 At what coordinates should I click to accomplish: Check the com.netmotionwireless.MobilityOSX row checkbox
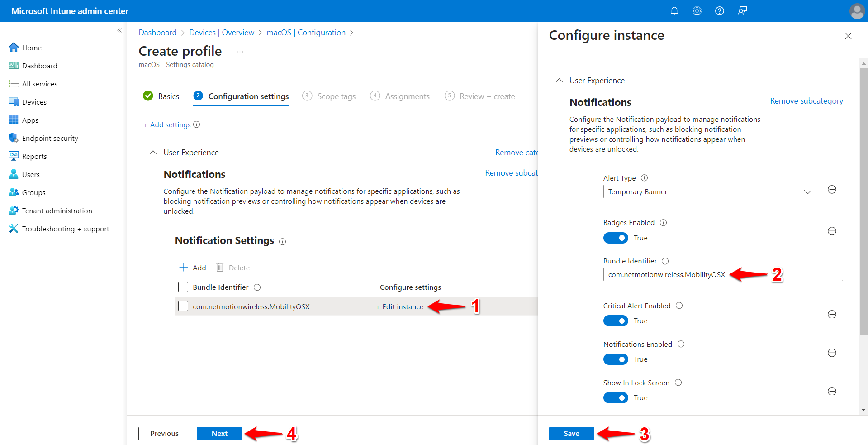[x=183, y=306]
